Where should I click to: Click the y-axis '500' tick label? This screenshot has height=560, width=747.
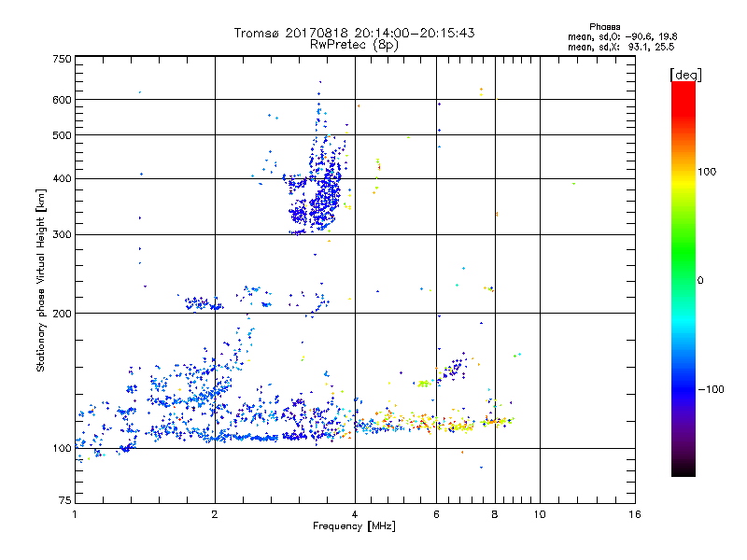point(62,135)
